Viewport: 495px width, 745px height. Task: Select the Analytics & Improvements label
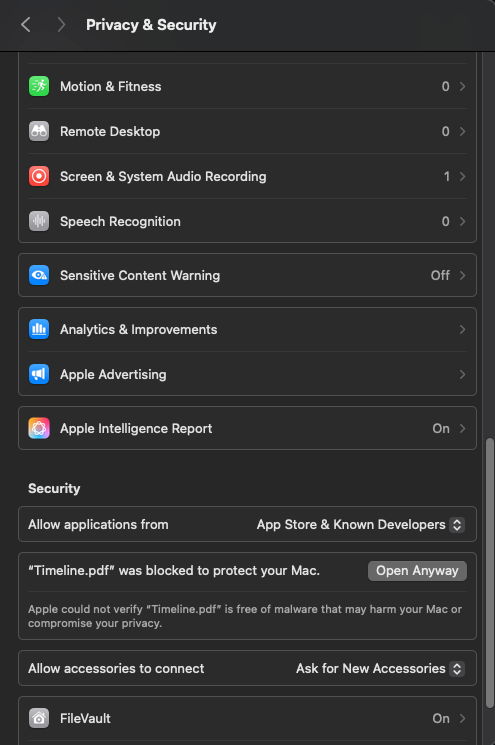[138, 329]
